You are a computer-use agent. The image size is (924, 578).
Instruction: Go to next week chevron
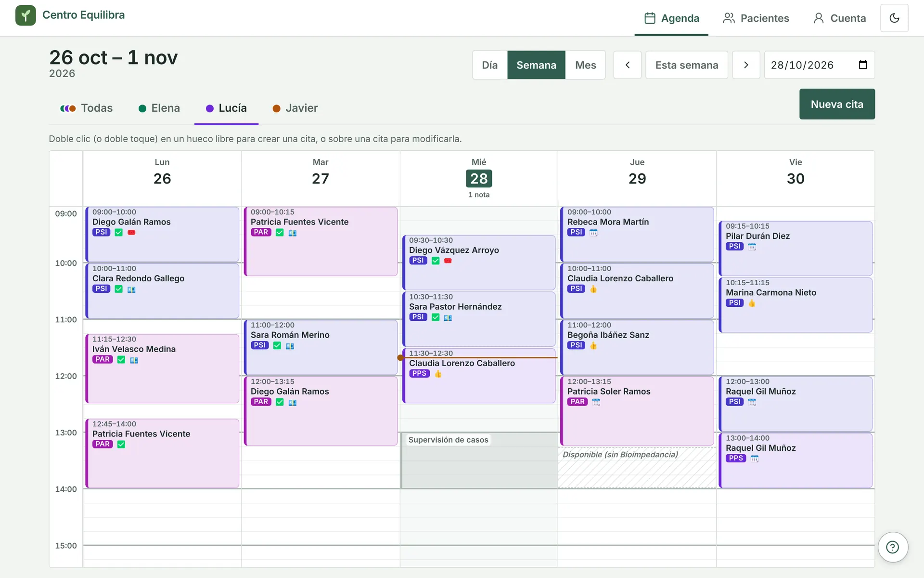click(746, 65)
